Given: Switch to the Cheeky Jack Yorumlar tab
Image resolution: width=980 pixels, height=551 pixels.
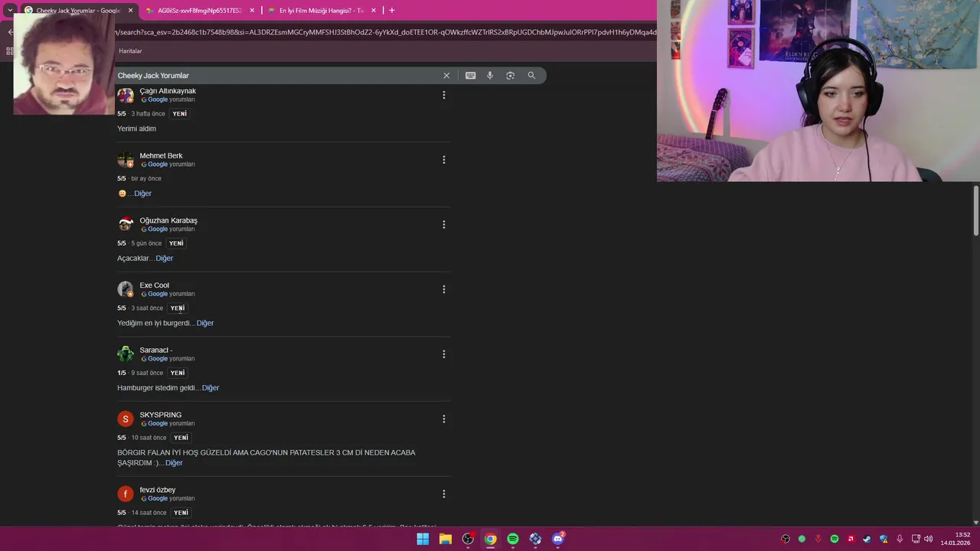Looking at the screenshot, I should click(78, 11).
